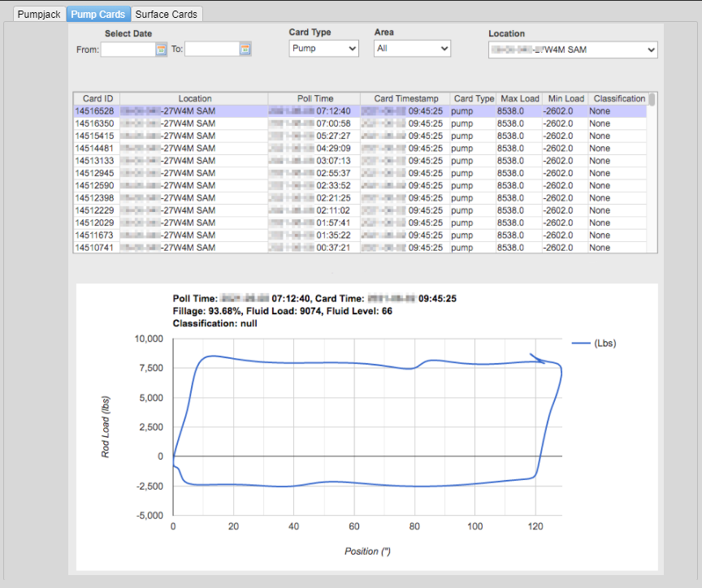This screenshot has width=702, height=588.
Task: Click poll time 02:21:25 cell
Action: [314, 198]
